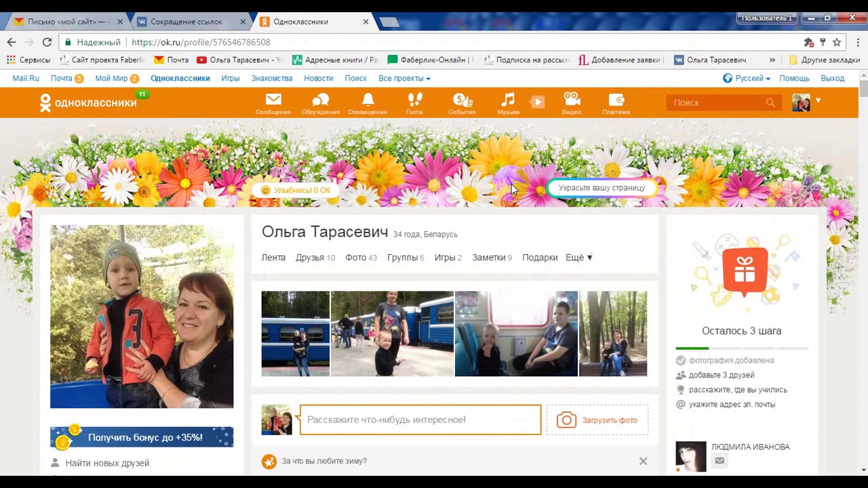
Task: Click the Осталось 3 шага progress bar
Action: 742,348
